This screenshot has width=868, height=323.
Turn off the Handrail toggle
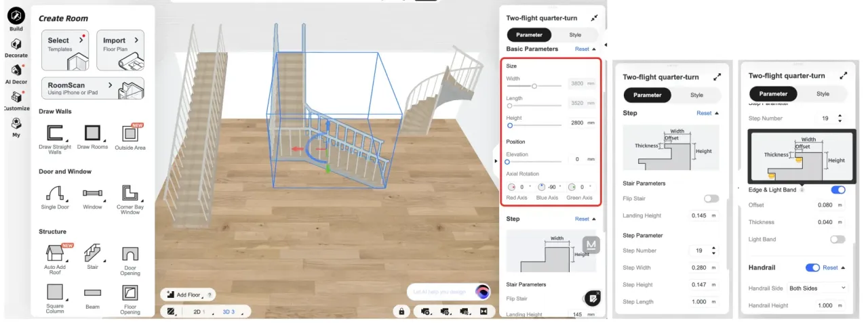pos(812,267)
